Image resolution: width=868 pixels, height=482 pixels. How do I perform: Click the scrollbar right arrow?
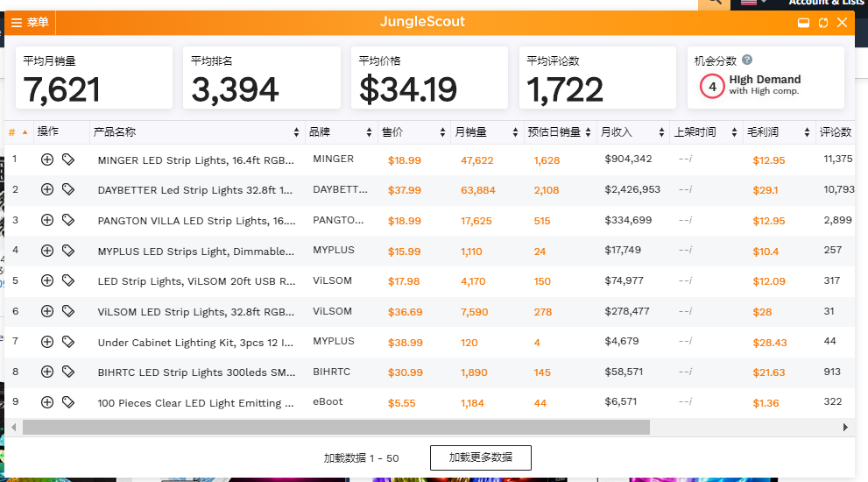[x=845, y=427]
